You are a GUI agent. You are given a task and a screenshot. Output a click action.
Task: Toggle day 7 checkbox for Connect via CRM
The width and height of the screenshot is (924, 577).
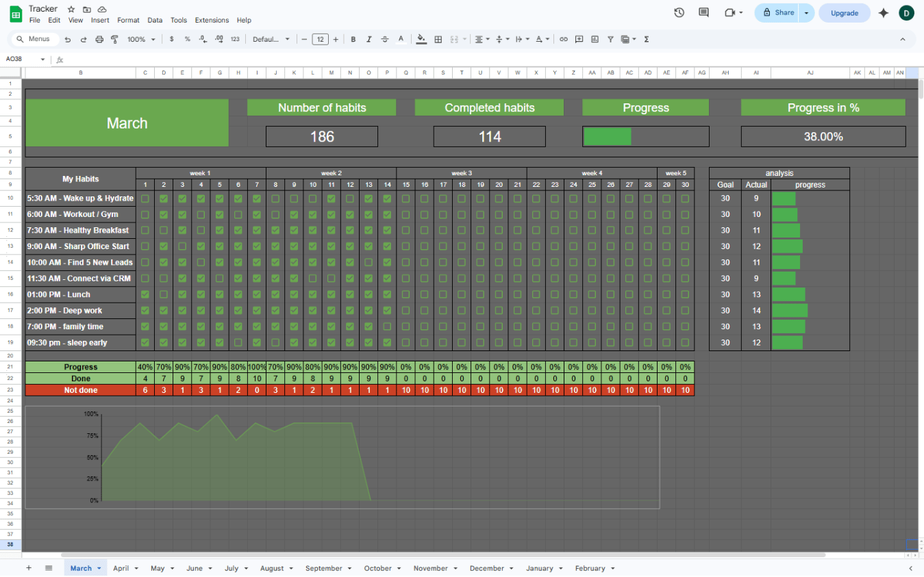pyautogui.click(x=257, y=279)
